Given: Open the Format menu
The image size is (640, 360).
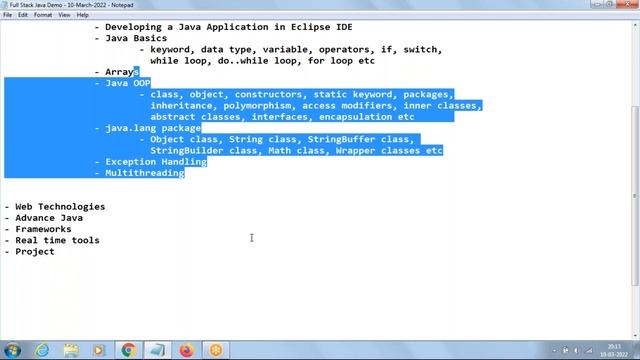Looking at the screenshot, I should (x=43, y=15).
